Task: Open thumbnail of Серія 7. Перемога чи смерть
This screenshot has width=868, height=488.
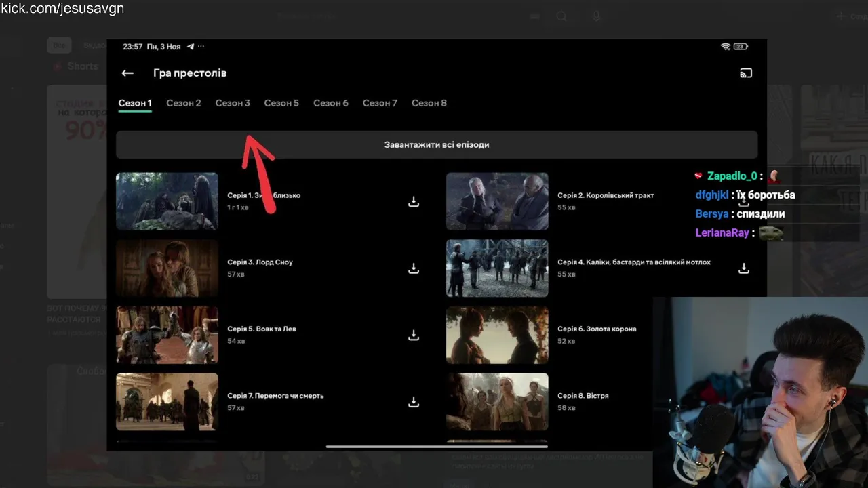Action: coord(167,402)
